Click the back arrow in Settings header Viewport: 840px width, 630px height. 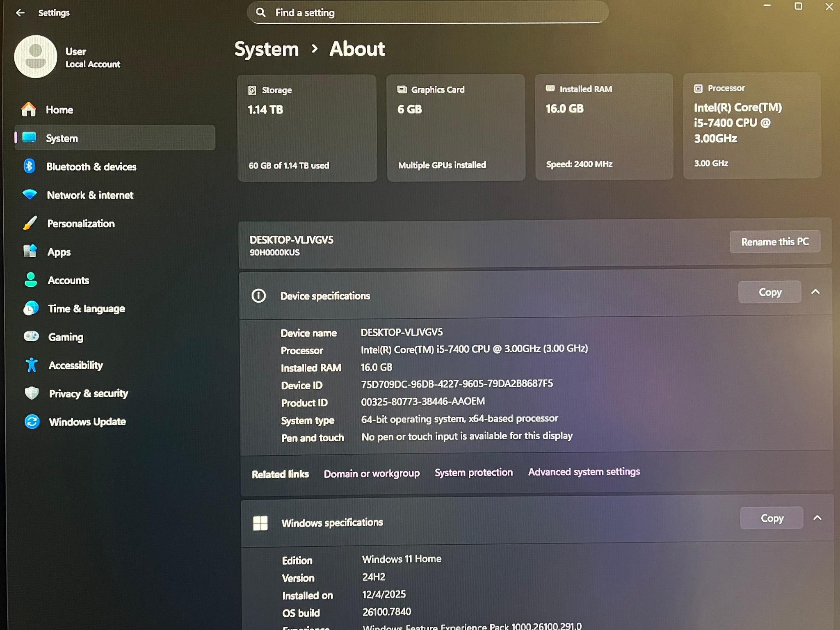20,13
